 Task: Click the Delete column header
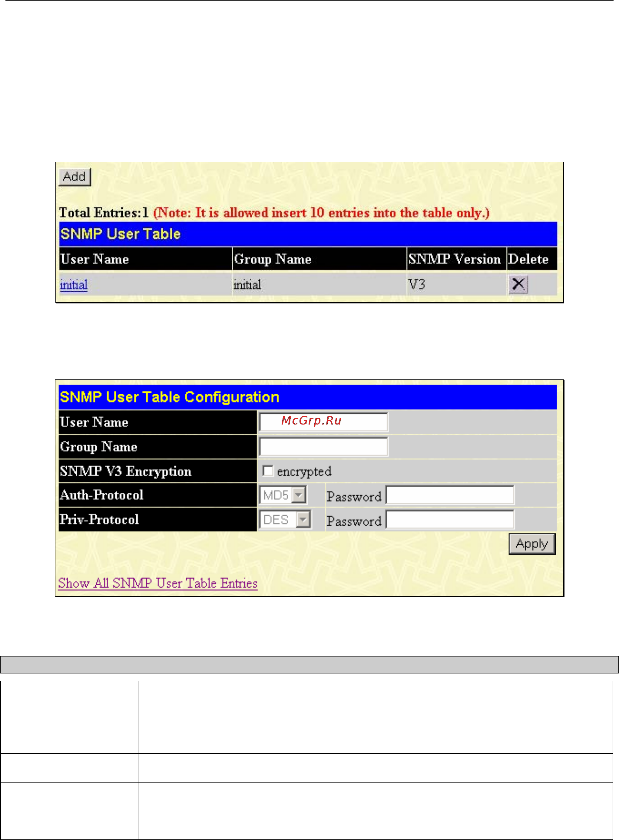[x=532, y=259]
